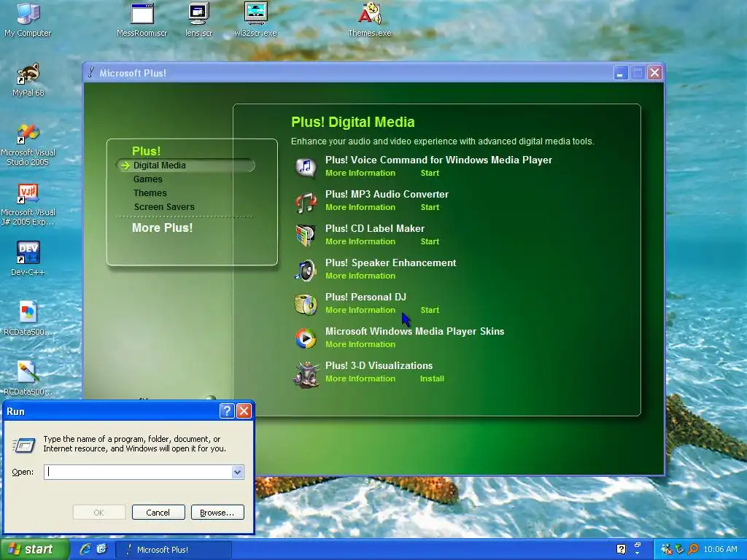The image size is (747, 560).
Task: Click the tray help question-mark icon
Action: (622, 549)
